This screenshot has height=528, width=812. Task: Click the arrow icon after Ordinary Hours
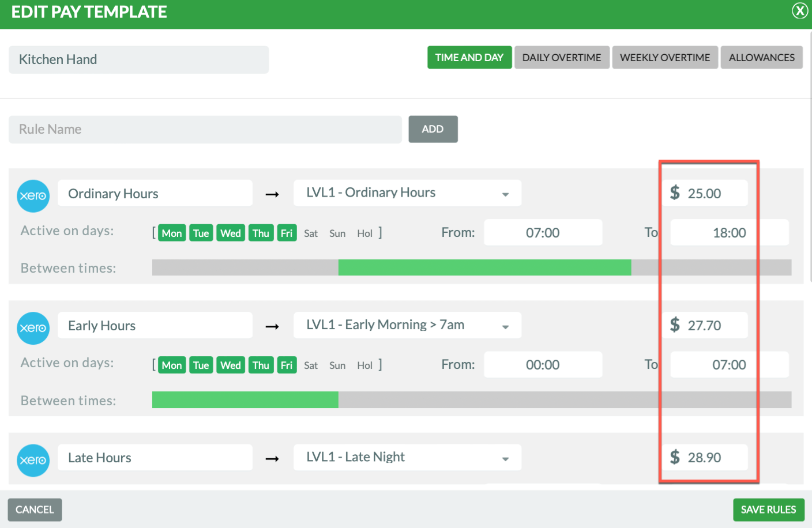272,195
